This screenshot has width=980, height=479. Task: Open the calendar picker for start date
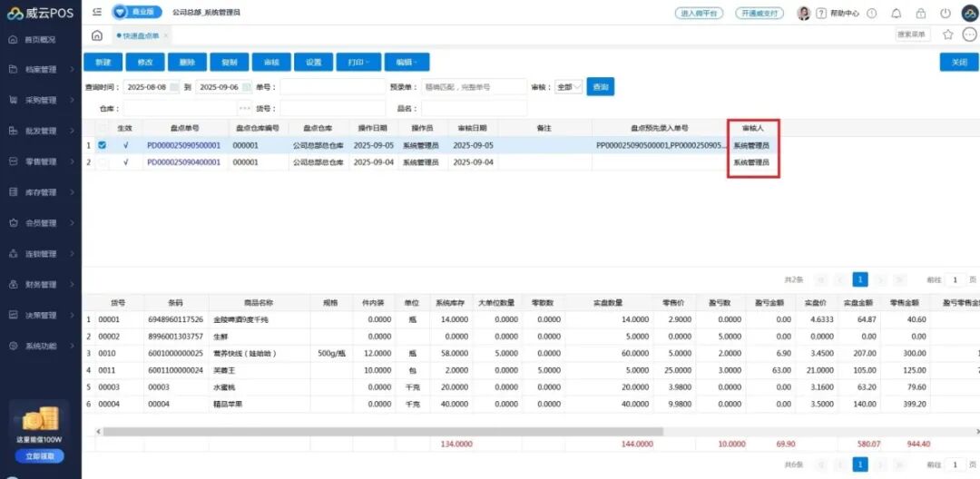coord(175,87)
